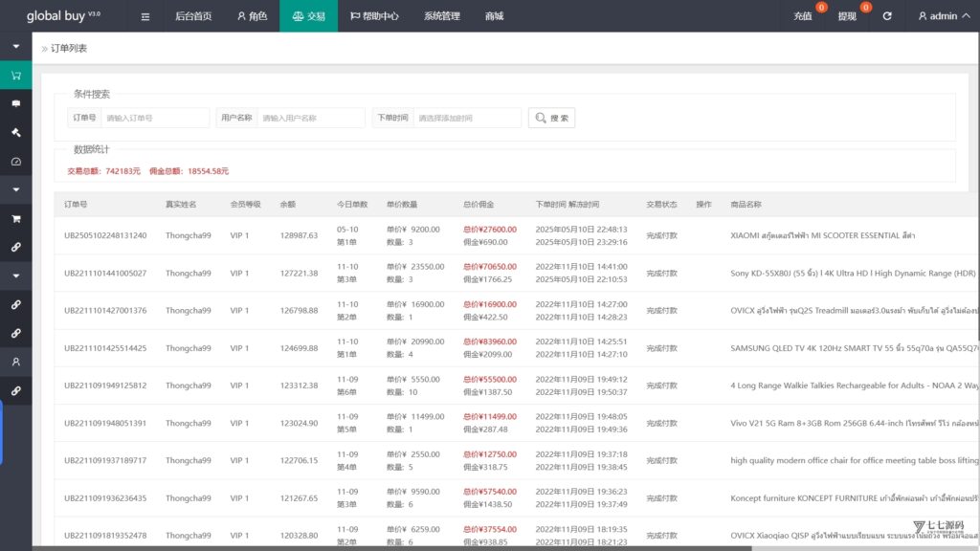
Task: Toggle the hamburger sidebar menu icon
Action: click(145, 16)
